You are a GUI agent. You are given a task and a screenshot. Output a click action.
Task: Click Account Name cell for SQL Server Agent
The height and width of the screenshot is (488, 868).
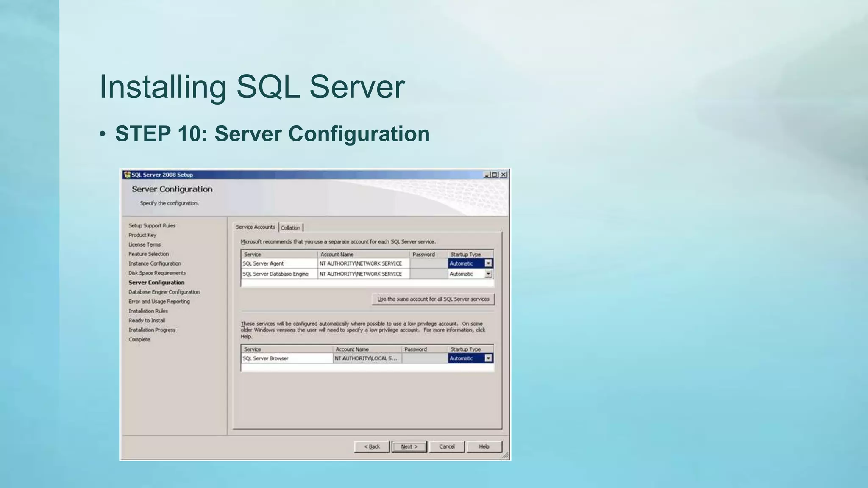click(364, 263)
